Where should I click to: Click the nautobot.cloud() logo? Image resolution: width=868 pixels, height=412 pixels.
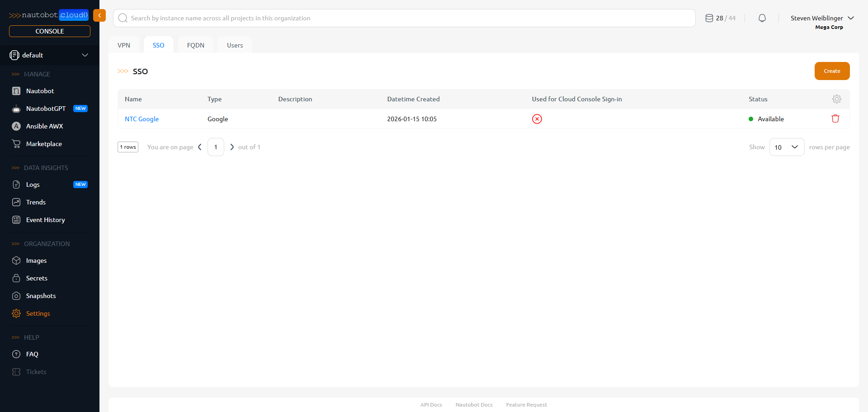(49, 15)
